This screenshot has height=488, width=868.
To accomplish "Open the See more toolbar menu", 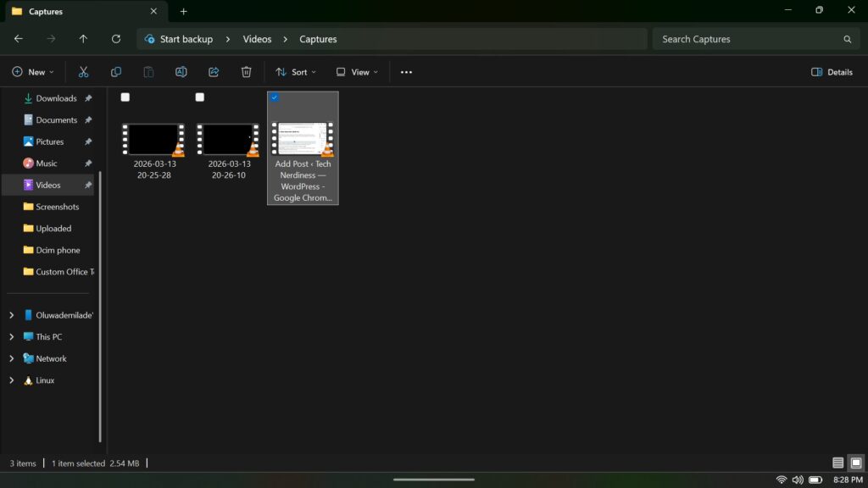I will click(x=405, y=72).
